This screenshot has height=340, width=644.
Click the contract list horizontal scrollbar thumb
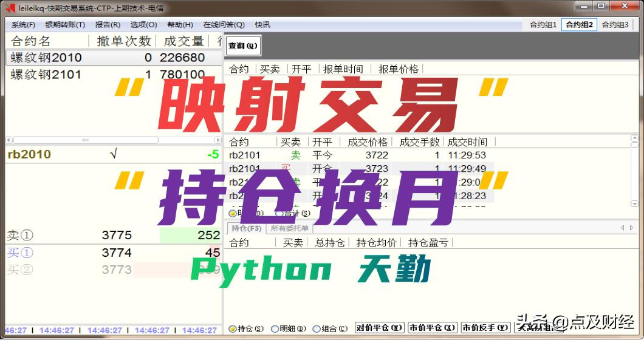coord(86,140)
